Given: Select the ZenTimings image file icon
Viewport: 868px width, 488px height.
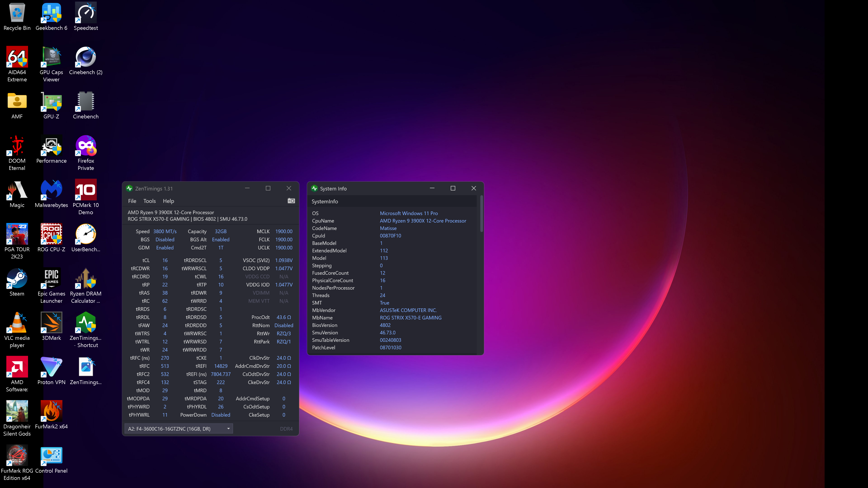Looking at the screenshot, I should [86, 371].
